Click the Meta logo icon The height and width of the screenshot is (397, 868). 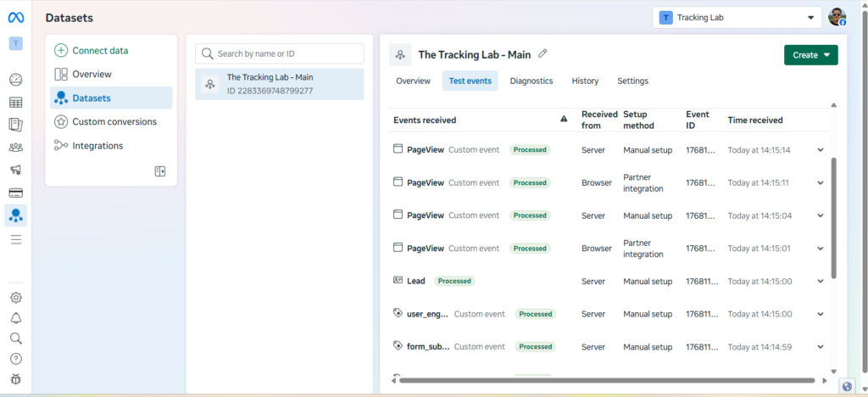[x=15, y=18]
